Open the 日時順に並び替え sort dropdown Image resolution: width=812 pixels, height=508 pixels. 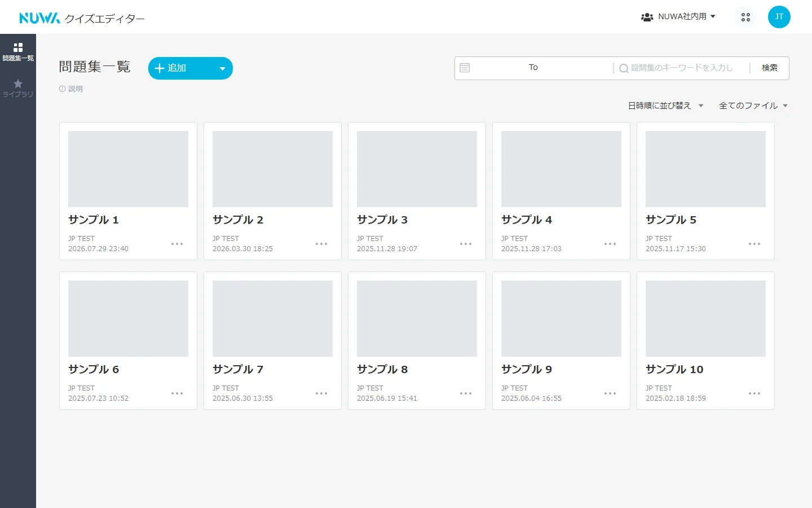(666, 106)
